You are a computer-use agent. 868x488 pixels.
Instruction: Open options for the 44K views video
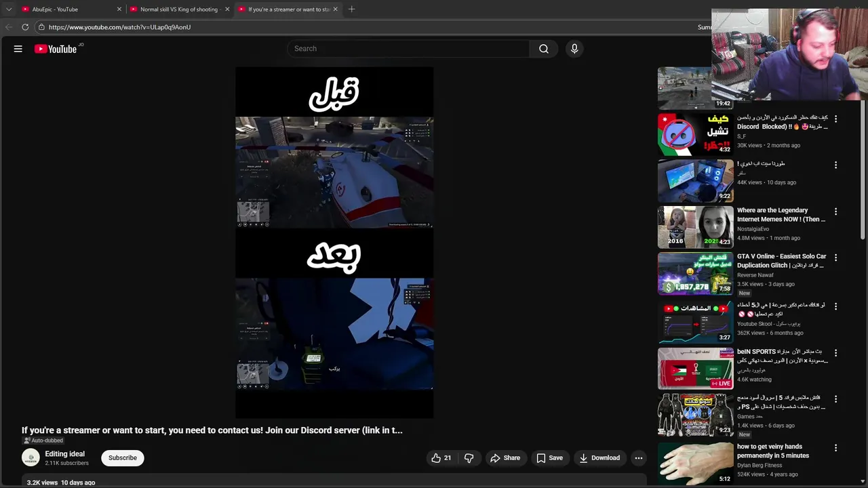[x=835, y=165]
